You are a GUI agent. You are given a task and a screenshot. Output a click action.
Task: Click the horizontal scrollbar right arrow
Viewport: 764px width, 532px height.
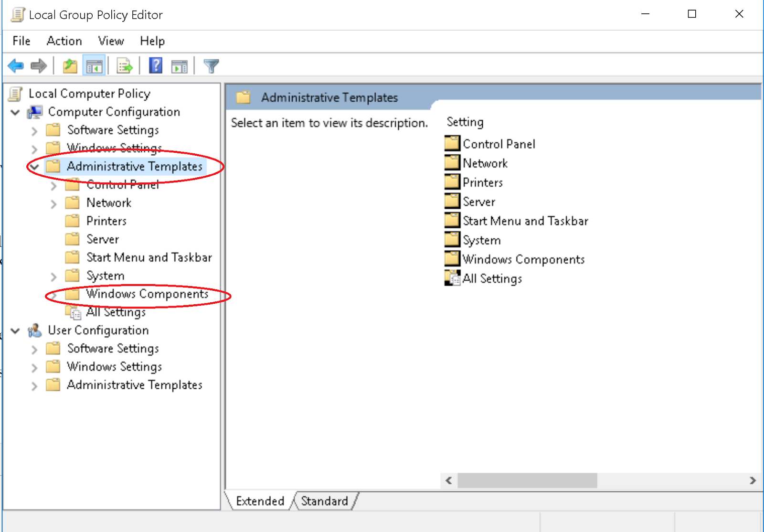[x=753, y=480]
